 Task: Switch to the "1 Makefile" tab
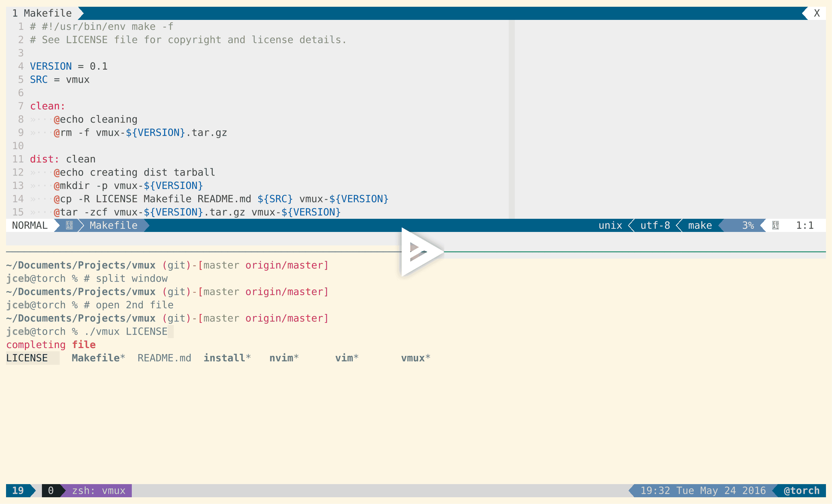click(x=43, y=13)
